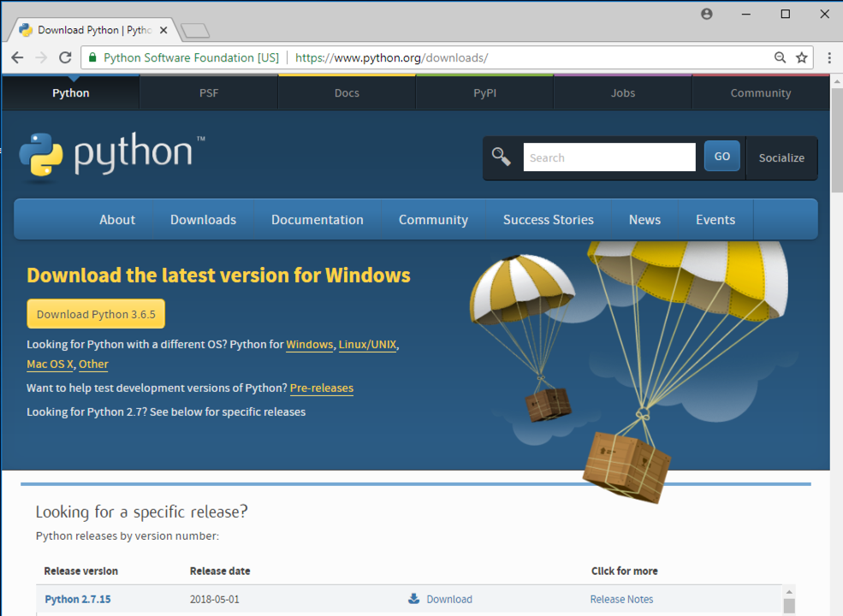
Task: Open Release Notes for Python 2.7.15
Action: [x=621, y=599]
